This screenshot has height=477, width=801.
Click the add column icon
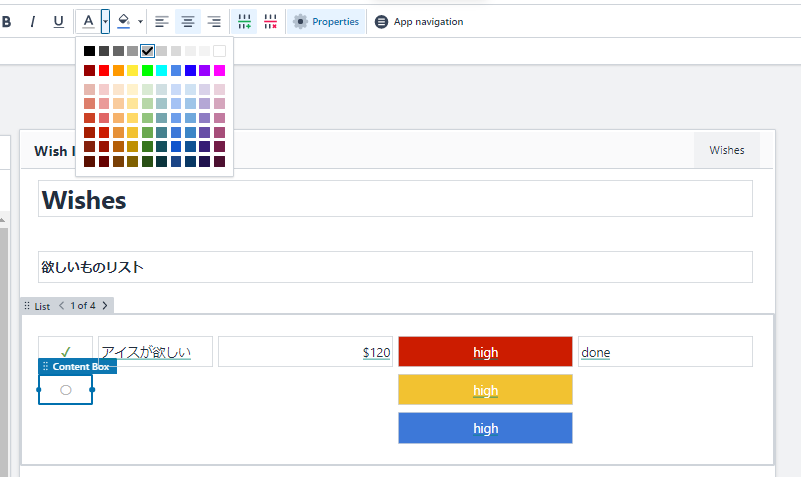point(244,21)
